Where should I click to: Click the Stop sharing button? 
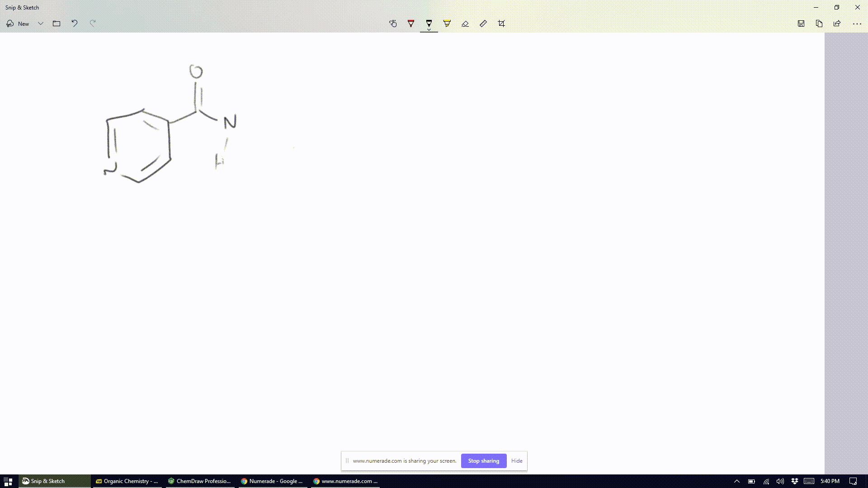484,460
